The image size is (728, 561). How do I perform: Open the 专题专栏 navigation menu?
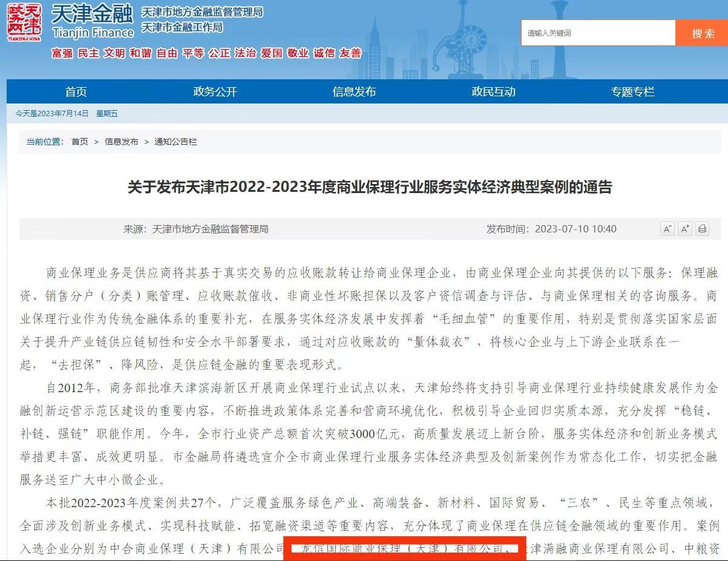(633, 91)
